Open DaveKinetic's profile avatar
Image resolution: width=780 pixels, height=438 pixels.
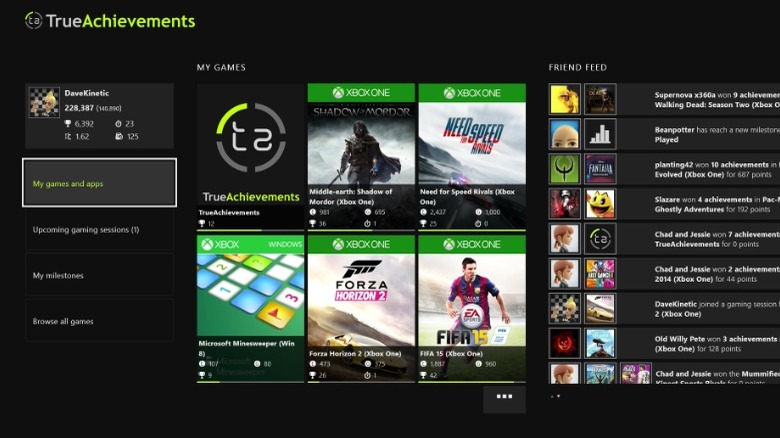44,103
